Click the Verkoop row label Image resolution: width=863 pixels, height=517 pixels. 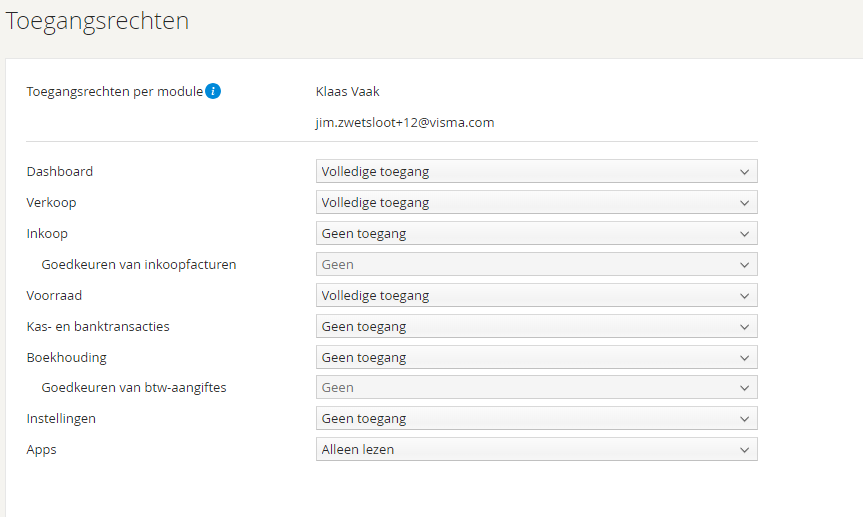(x=51, y=202)
